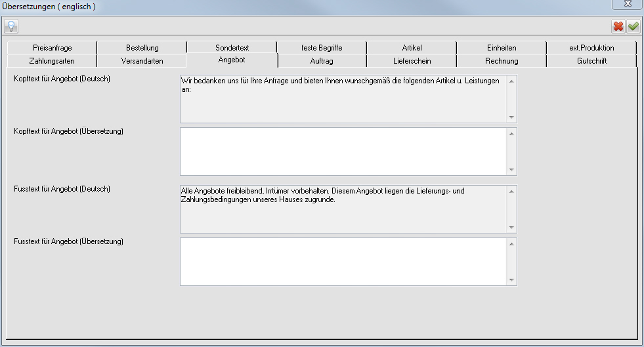Close the Übersetzungen window
The width and height of the screenshot is (644, 347).
click(x=628, y=4)
